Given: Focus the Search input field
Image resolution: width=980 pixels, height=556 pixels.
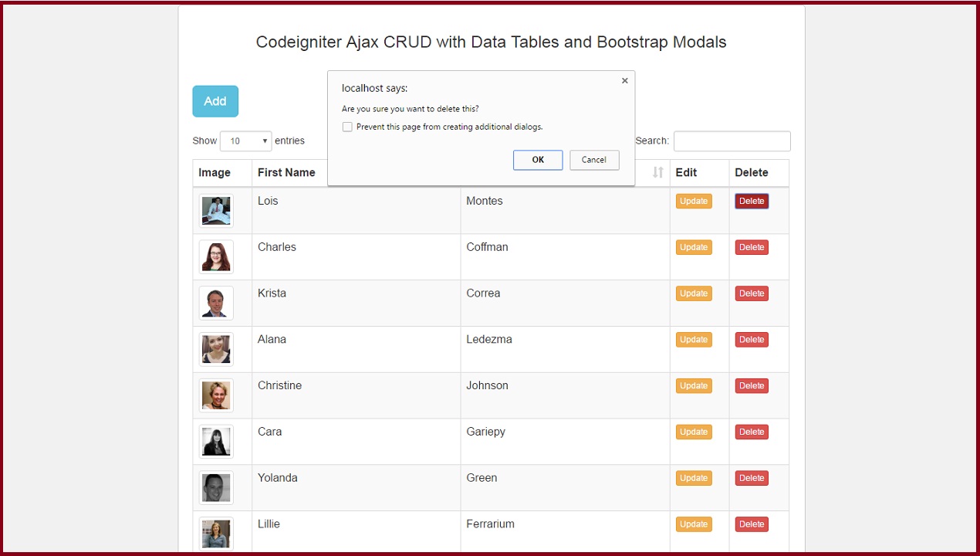Looking at the screenshot, I should pyautogui.click(x=732, y=141).
